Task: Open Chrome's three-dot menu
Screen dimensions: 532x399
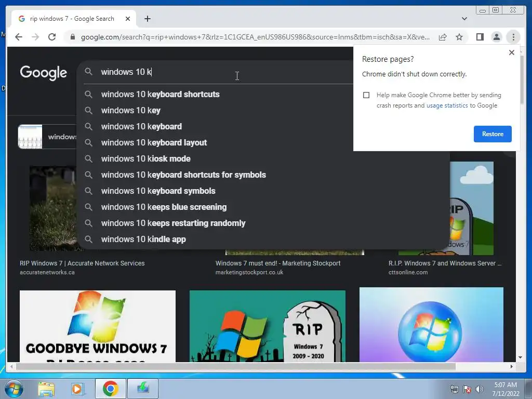Action: click(x=513, y=37)
